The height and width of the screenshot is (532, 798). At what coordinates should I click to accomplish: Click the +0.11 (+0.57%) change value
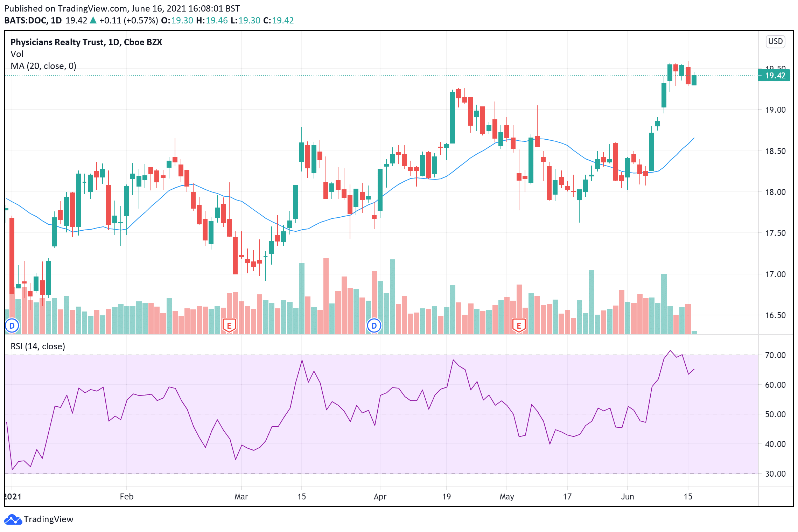(x=128, y=20)
